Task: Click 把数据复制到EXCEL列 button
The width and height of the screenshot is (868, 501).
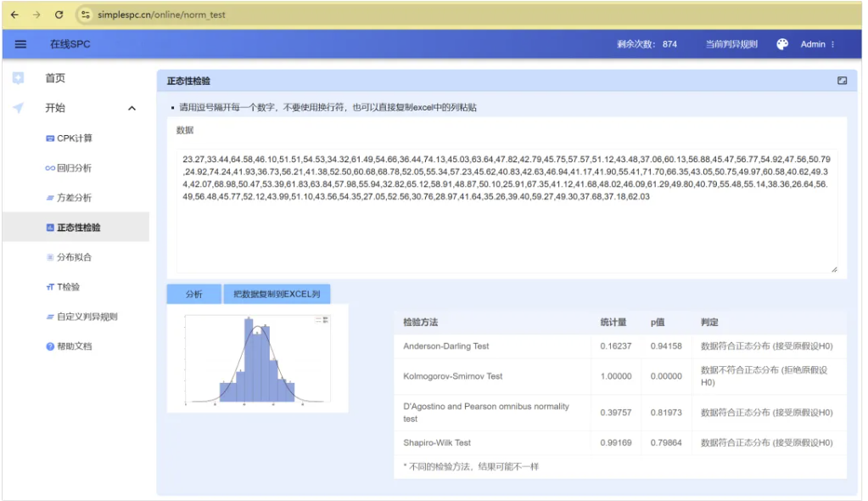Action: [277, 294]
